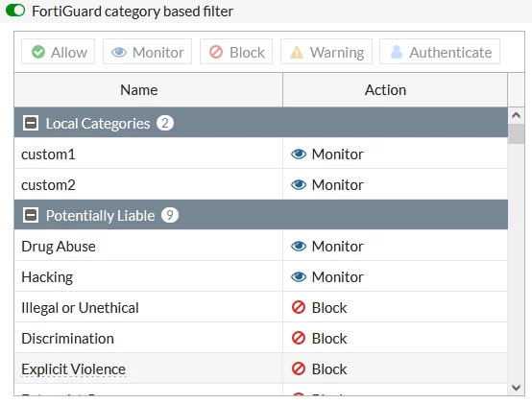Select the Drug Abuse category row
Viewport: 532px width, 404px height.
coord(261,246)
